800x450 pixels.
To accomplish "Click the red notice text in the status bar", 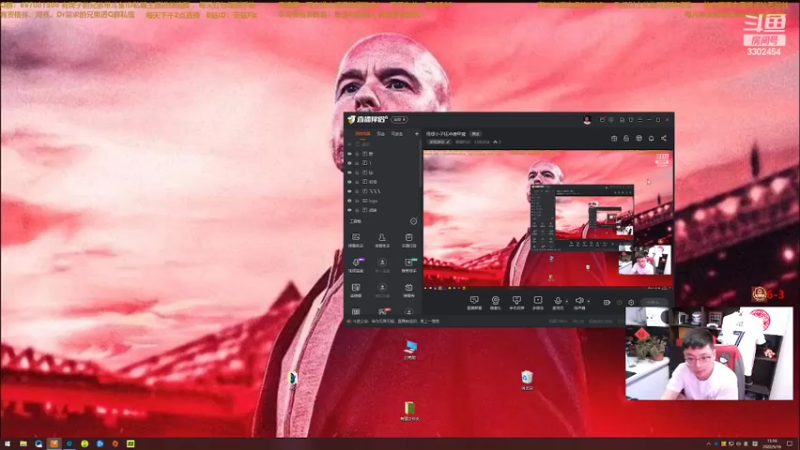I will tap(396, 321).
